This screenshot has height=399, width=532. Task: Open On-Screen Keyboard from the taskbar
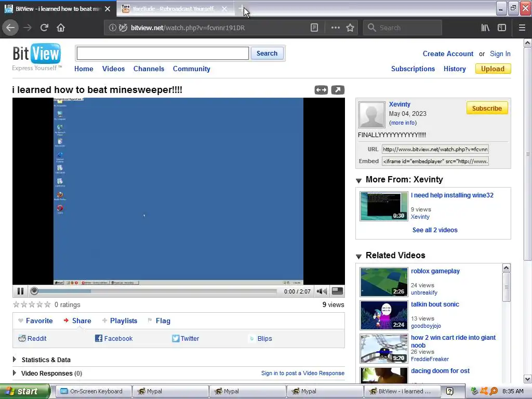coord(93,391)
